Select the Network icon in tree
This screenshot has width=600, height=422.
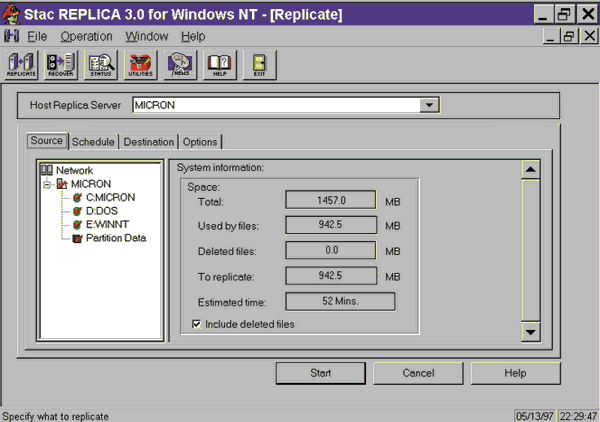(x=46, y=171)
